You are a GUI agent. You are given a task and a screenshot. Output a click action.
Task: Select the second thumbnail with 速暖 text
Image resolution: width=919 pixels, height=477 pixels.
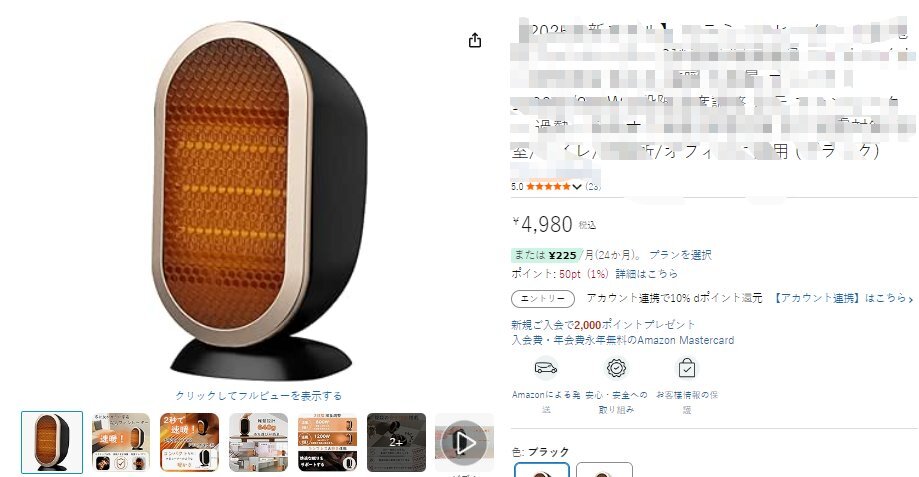tap(121, 442)
